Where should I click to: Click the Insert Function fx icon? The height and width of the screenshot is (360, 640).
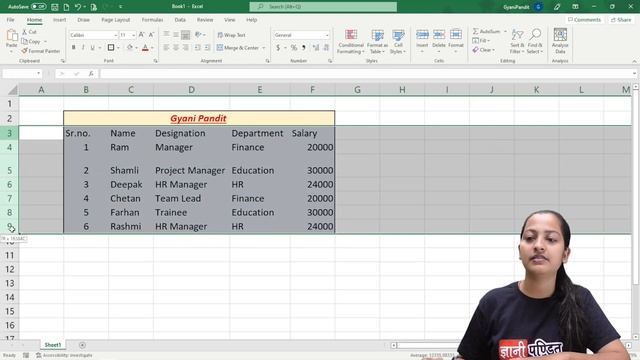[x=91, y=73]
